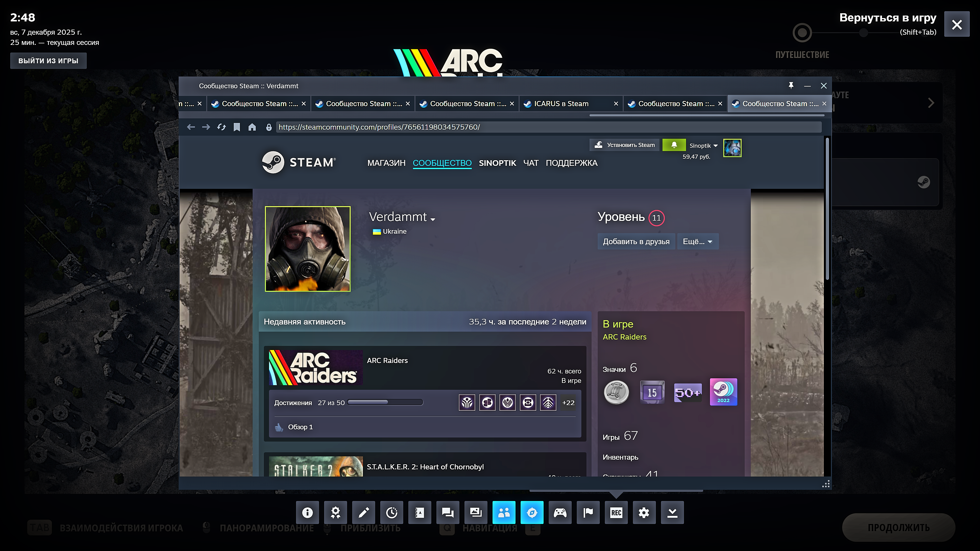Switch to the ICARUS в Steam tab

[561, 104]
